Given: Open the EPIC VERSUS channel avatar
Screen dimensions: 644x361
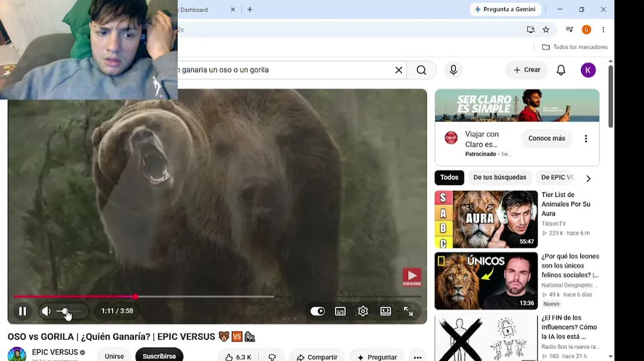Looking at the screenshot, I should pyautogui.click(x=17, y=355).
